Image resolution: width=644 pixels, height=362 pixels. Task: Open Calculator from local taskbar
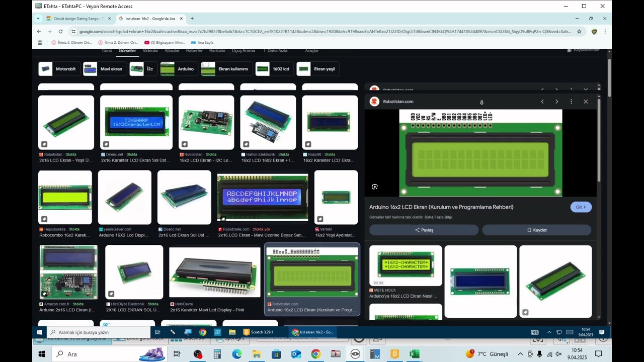pyautogui.click(x=217, y=354)
